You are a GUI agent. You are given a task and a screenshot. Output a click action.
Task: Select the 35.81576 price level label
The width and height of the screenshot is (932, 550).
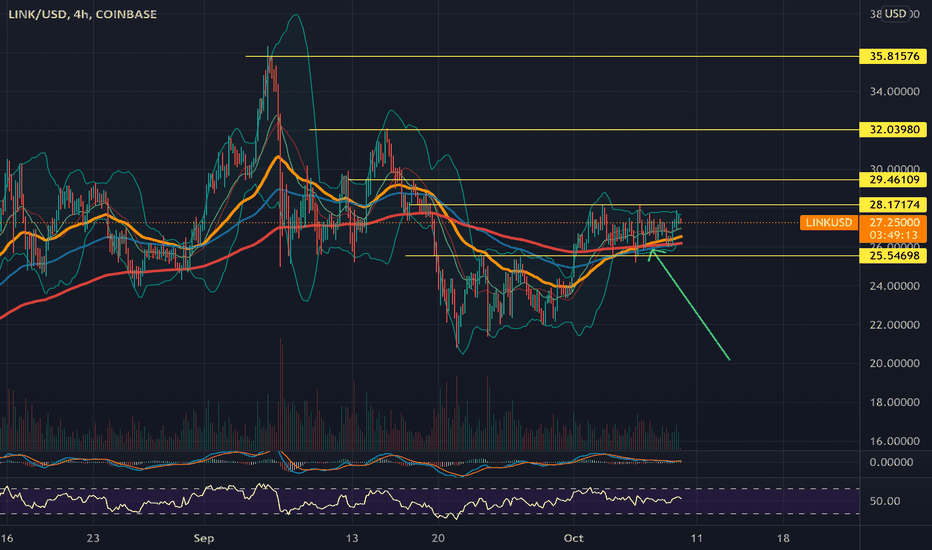(893, 56)
